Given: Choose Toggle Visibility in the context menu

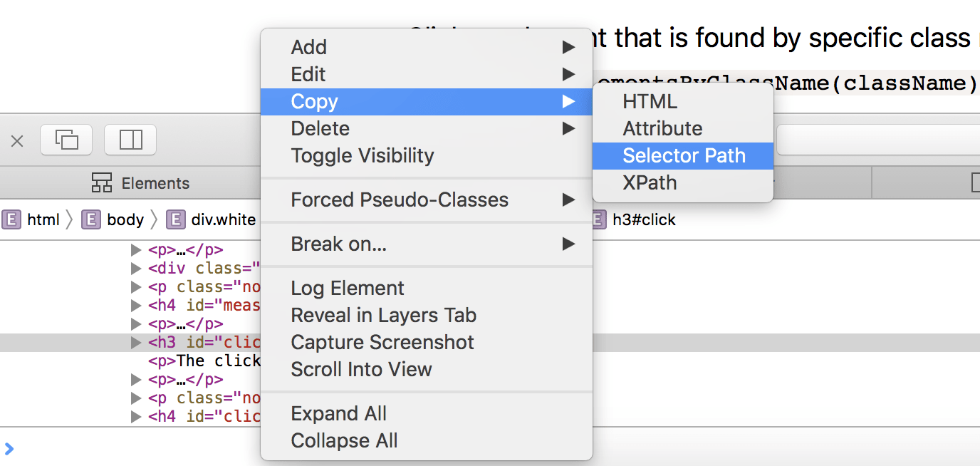Looking at the screenshot, I should [362, 155].
